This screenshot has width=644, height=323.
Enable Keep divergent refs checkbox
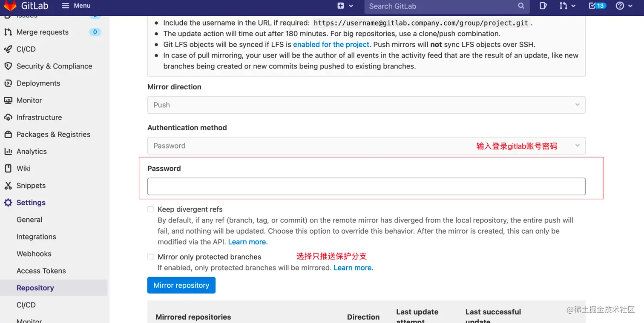tap(150, 209)
